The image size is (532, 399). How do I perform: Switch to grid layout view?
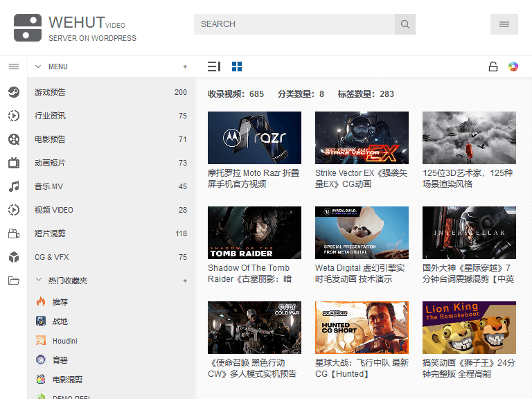click(x=237, y=66)
